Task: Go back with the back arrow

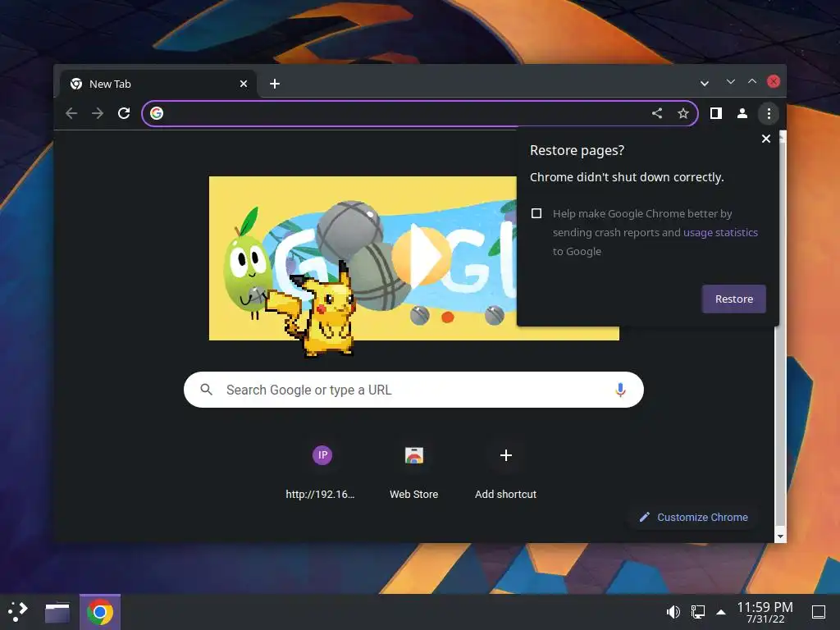Action: 71,113
